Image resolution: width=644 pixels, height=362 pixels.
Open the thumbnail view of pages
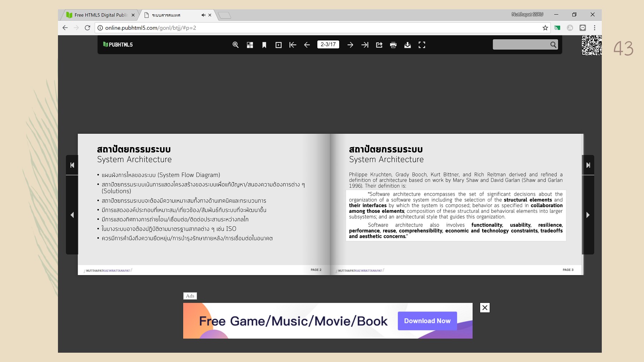pyautogui.click(x=250, y=45)
